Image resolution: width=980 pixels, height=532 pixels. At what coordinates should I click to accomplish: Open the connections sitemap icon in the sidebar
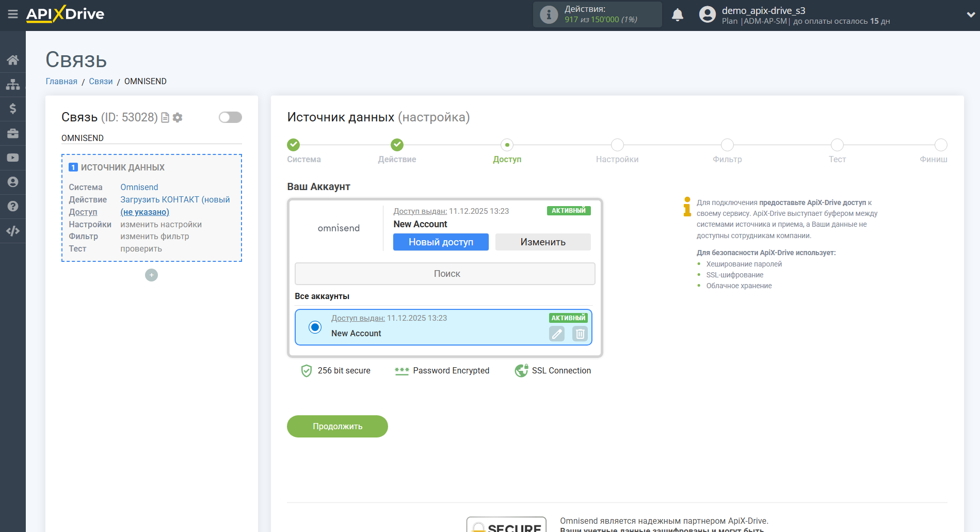tap(12, 84)
